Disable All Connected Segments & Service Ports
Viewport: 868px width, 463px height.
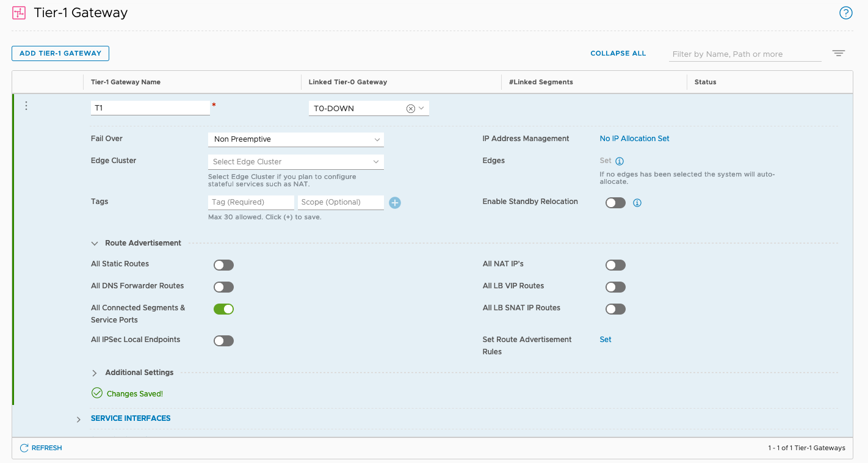(223, 309)
